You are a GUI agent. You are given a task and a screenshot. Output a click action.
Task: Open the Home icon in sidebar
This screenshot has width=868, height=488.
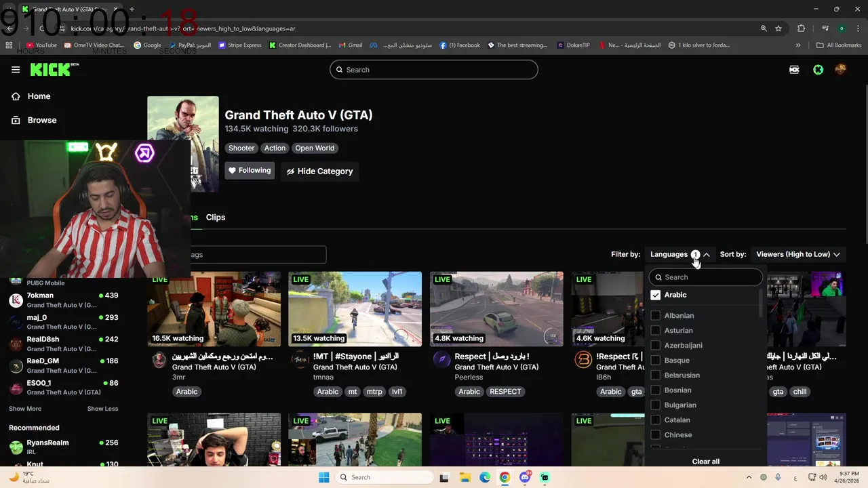pyautogui.click(x=16, y=96)
